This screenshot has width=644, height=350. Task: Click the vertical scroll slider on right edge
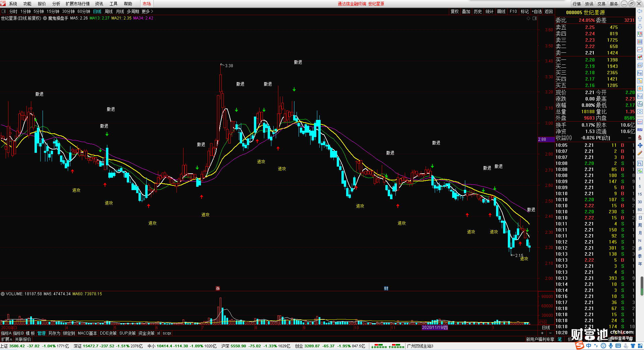click(642, 286)
